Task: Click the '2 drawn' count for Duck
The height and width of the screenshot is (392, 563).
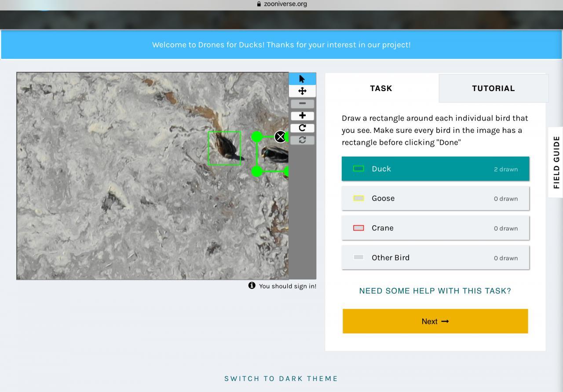Action: (506, 169)
